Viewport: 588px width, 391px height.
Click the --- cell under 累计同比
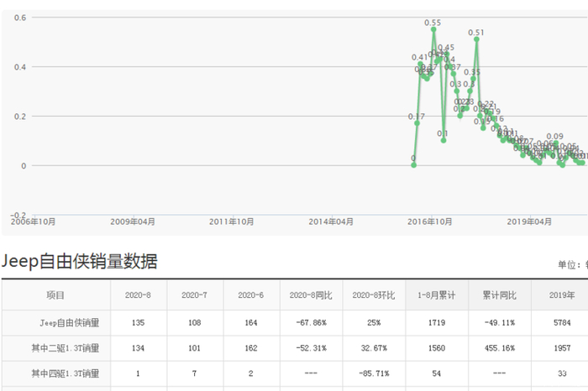tap(500, 373)
